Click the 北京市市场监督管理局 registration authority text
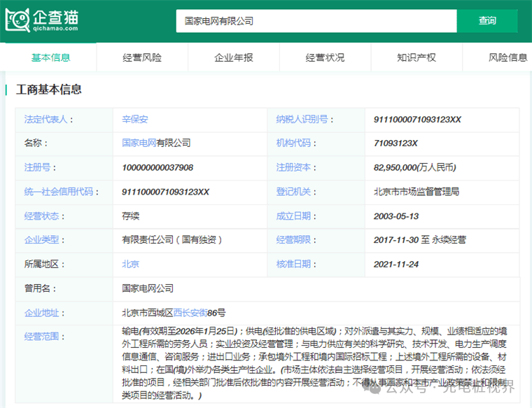 [416, 192]
